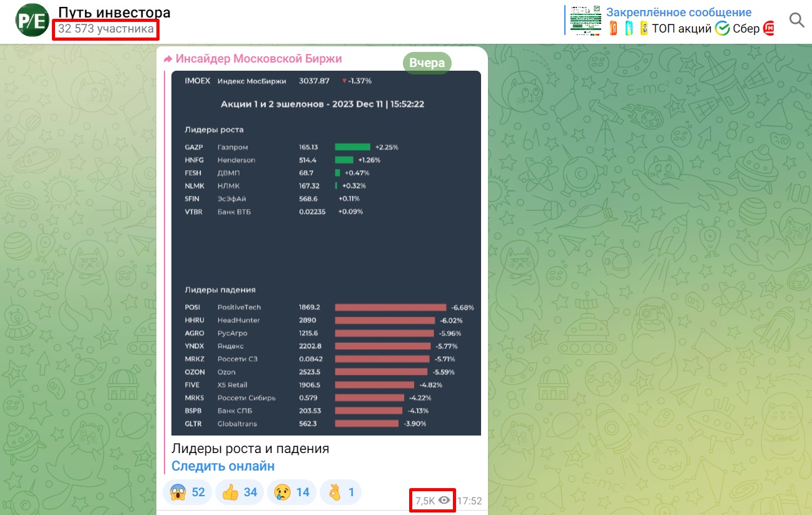
Task: Add the thumbs up reaction with 34
Action: tap(240, 492)
